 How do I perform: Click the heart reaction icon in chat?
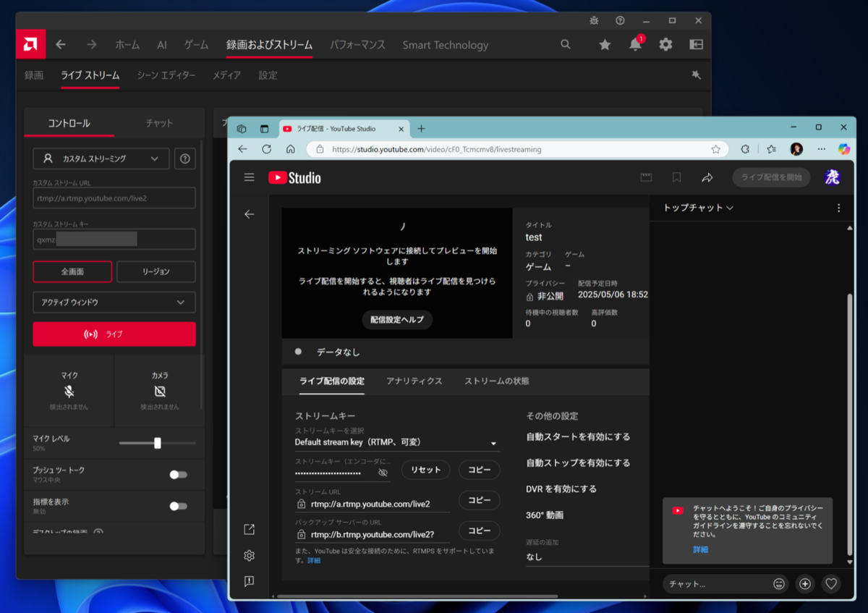tap(831, 583)
